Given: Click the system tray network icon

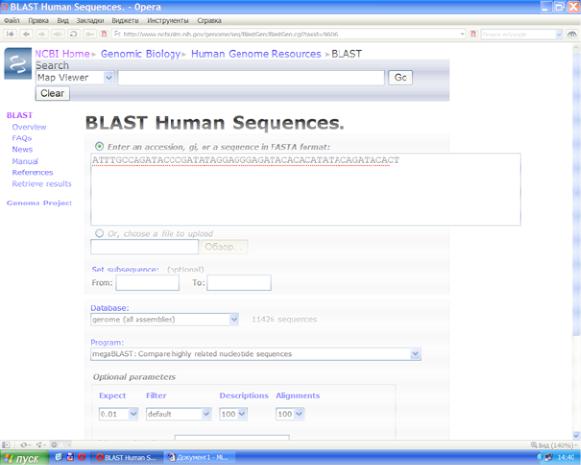Looking at the screenshot, I should pos(549,457).
